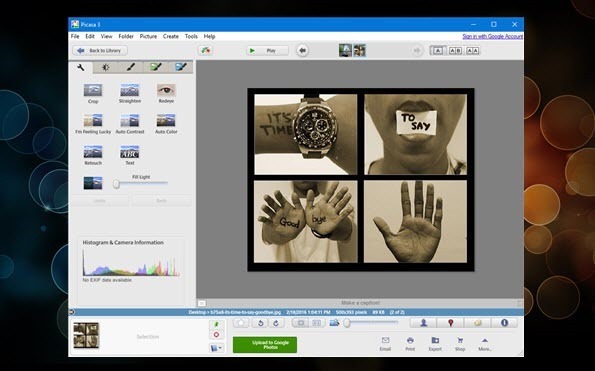Image resolution: width=595 pixels, height=371 pixels.
Task: Open the Edit menu
Action: pyautogui.click(x=90, y=36)
